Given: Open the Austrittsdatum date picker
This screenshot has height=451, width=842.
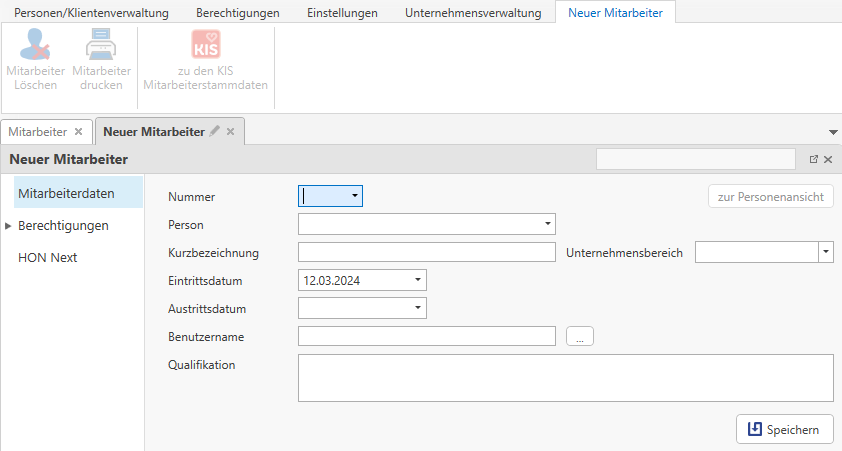Looking at the screenshot, I should pos(418,308).
